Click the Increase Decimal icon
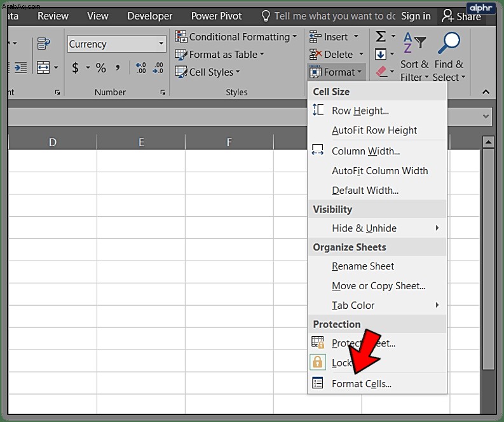 click(x=141, y=68)
